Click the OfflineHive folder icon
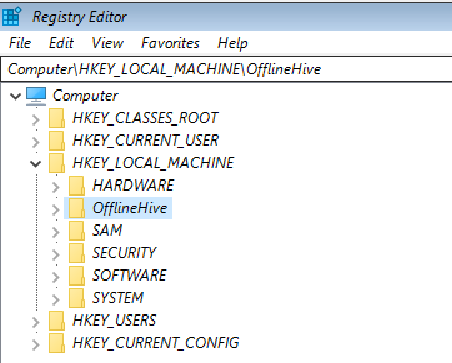 (77, 208)
